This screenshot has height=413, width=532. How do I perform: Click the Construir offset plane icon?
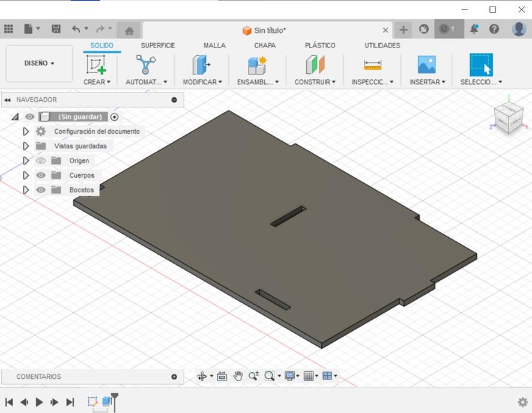(315, 64)
